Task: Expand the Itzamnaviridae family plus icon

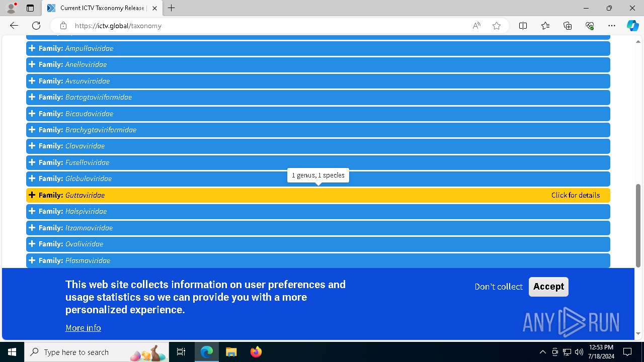Action: coord(32,228)
